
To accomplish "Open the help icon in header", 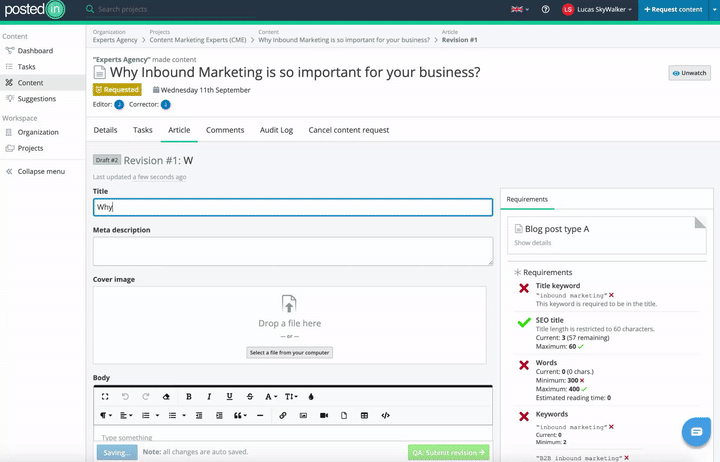I will [x=545, y=9].
